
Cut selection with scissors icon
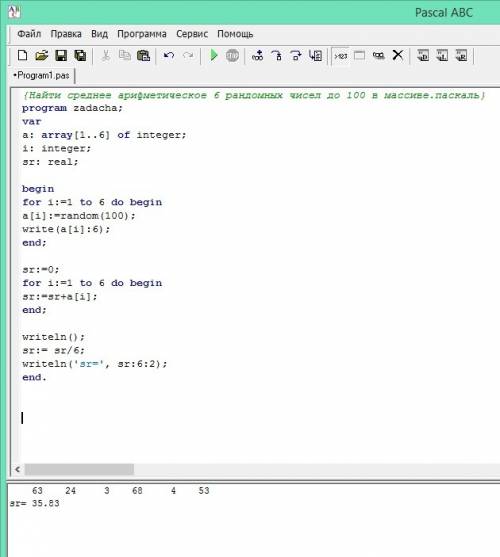coord(105,55)
